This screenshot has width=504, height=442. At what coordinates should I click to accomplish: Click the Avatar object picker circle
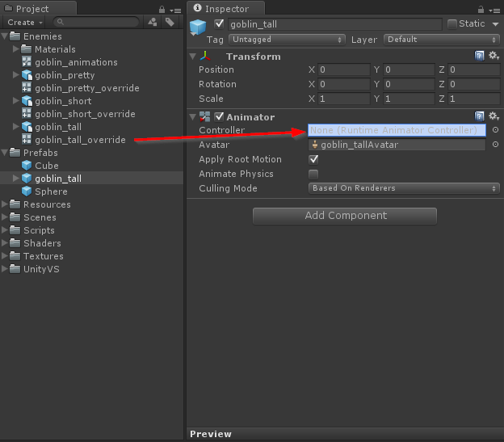[495, 145]
